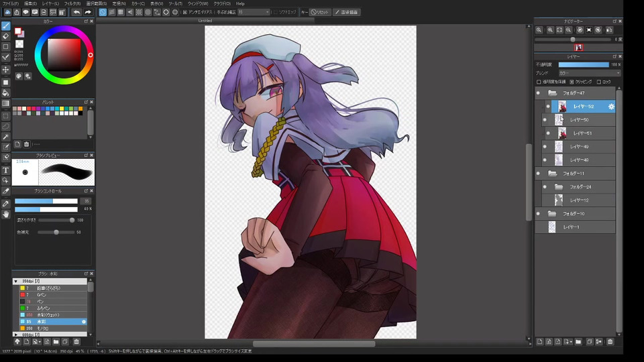Open the File menu
644x362 pixels.
[11, 3]
